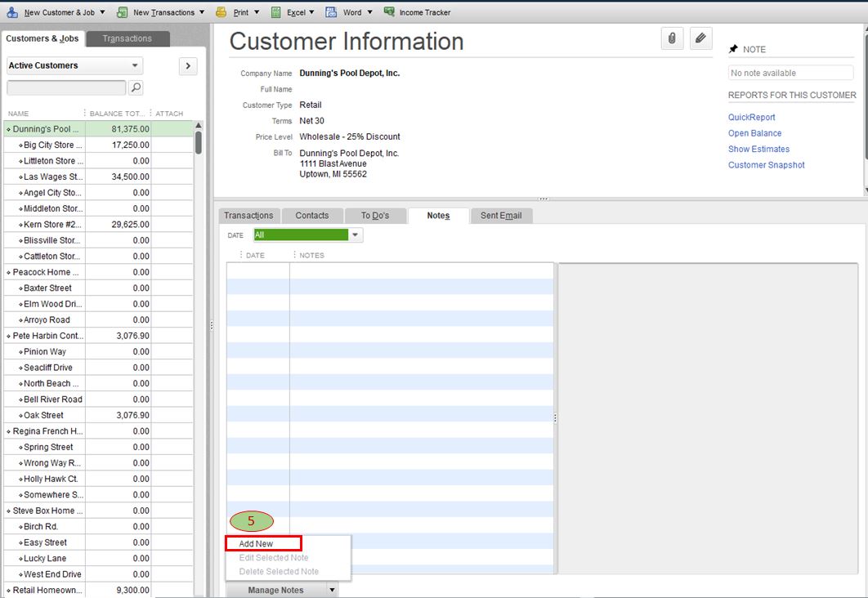
Task: Attach a file using the paperclip icon
Action: pyautogui.click(x=672, y=38)
